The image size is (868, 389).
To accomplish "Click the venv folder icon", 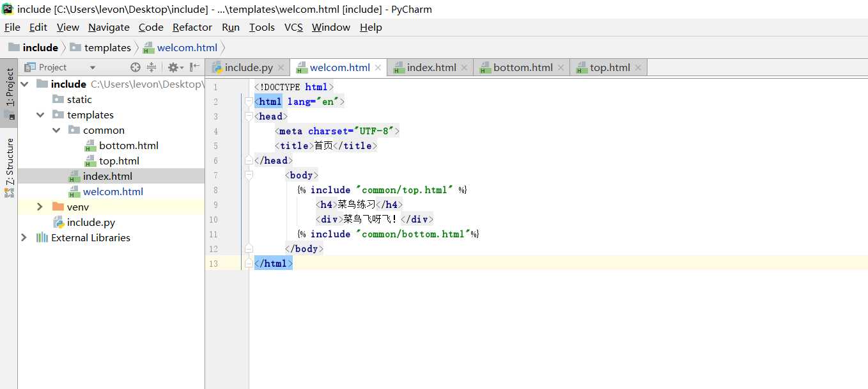I will [x=58, y=207].
